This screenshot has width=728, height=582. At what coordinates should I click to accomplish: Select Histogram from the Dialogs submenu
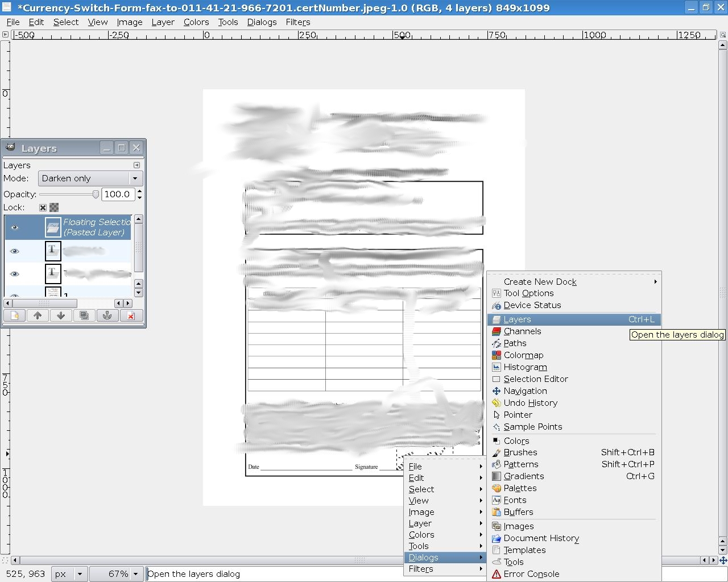pos(524,367)
